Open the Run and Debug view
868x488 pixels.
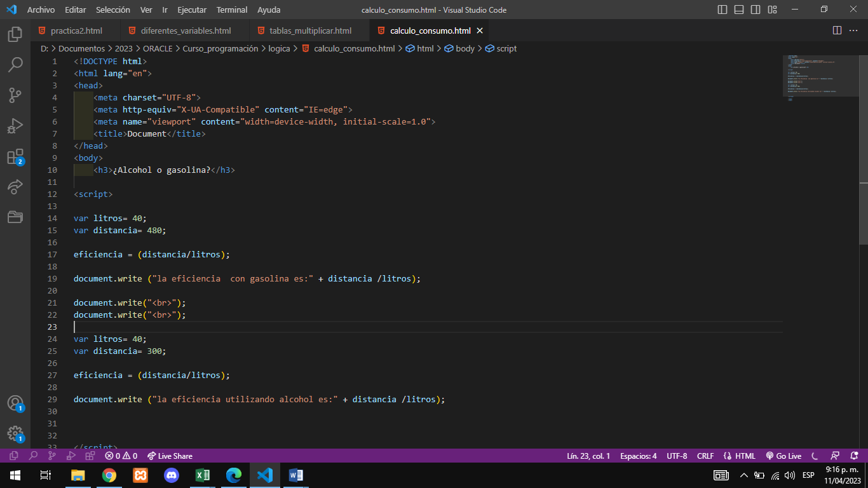coord(15,126)
